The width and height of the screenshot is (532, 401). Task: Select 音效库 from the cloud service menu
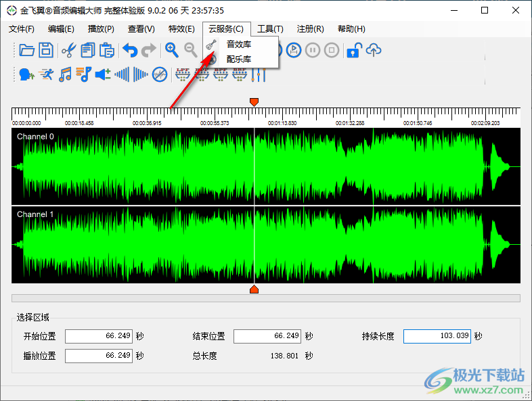coord(239,45)
